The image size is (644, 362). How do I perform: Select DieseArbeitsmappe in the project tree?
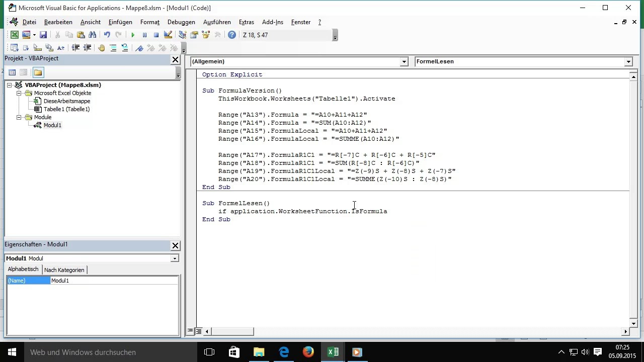(67, 101)
